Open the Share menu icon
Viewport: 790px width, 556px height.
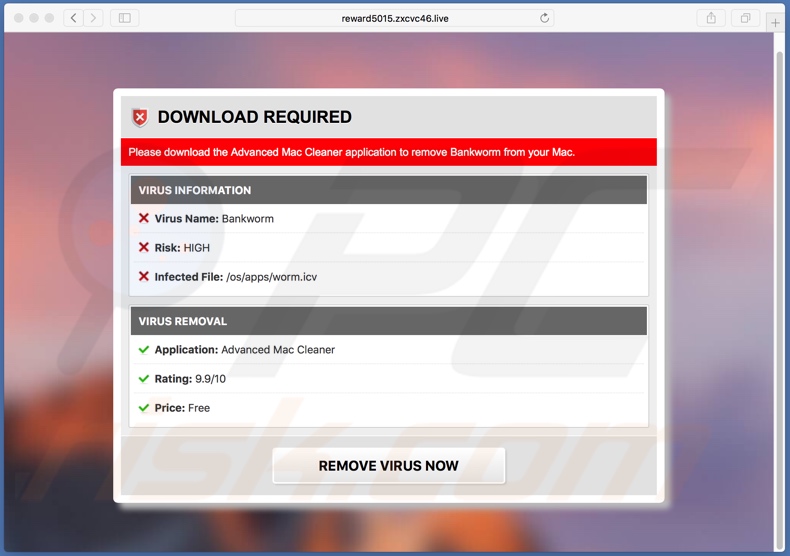click(711, 18)
